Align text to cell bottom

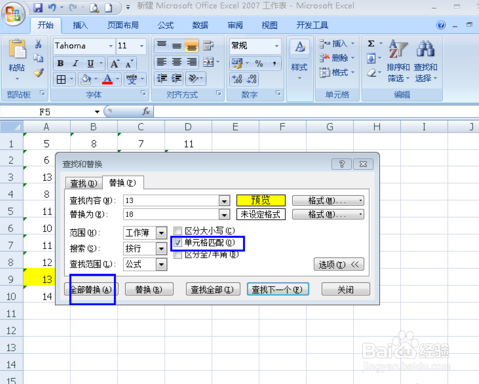point(192,46)
